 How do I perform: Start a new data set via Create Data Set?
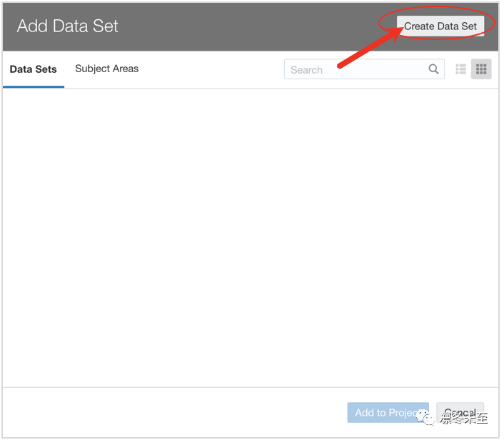[x=440, y=26]
